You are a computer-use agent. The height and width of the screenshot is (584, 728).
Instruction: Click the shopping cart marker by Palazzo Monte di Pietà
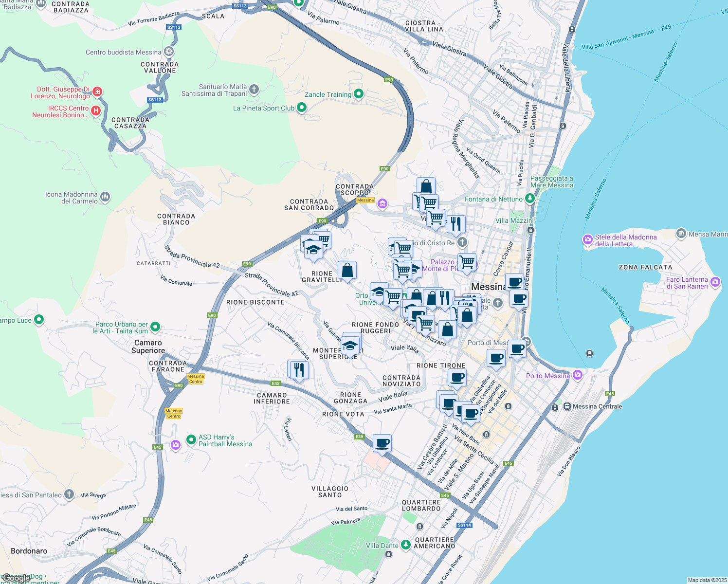coord(467,263)
